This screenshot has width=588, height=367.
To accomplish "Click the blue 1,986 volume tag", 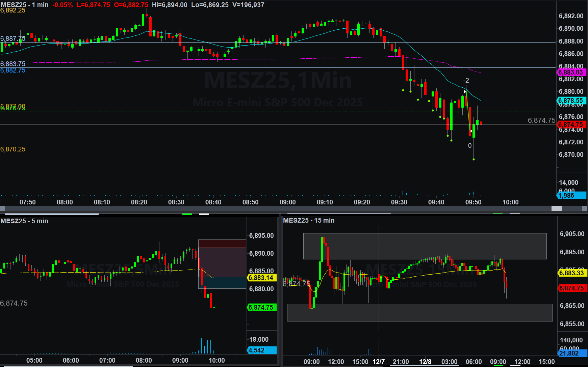I will click(x=570, y=195).
